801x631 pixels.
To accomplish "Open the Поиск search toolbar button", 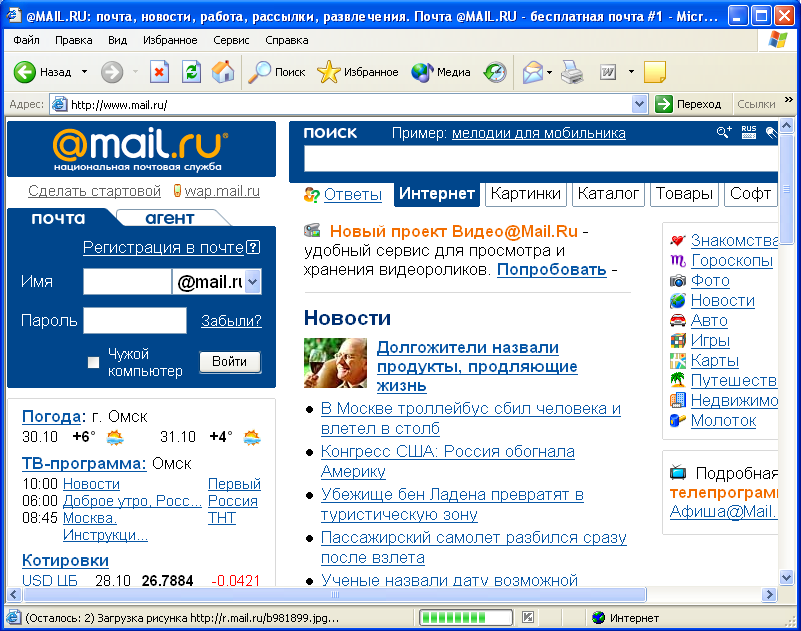I will point(276,72).
